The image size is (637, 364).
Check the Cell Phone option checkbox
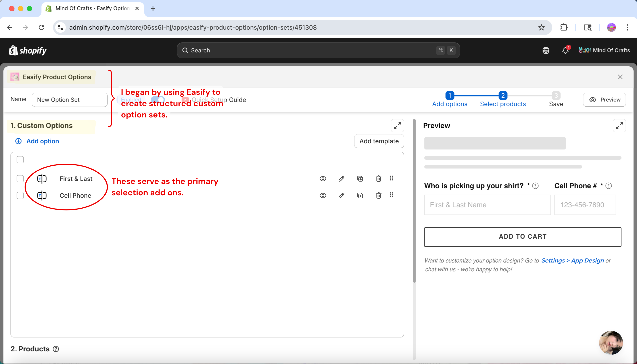click(20, 195)
